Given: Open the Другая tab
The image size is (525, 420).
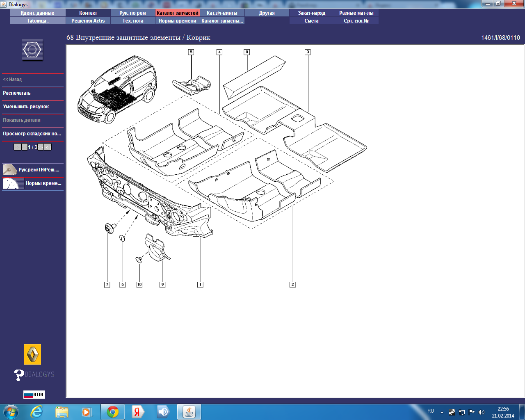Looking at the screenshot, I should (267, 13).
